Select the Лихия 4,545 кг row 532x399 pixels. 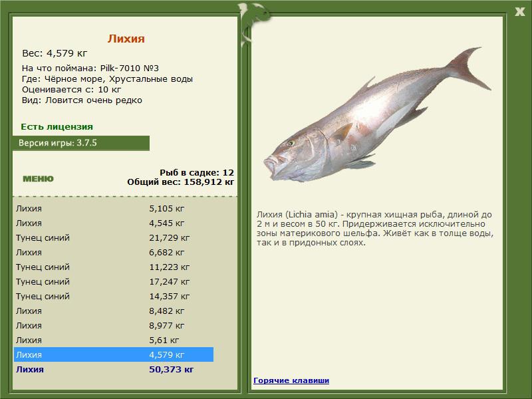114,223
